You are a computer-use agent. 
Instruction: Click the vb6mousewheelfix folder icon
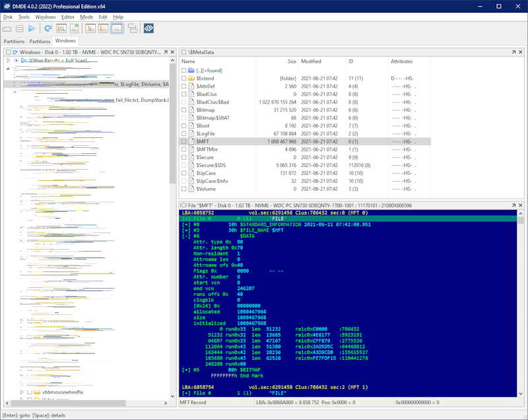click(38, 392)
